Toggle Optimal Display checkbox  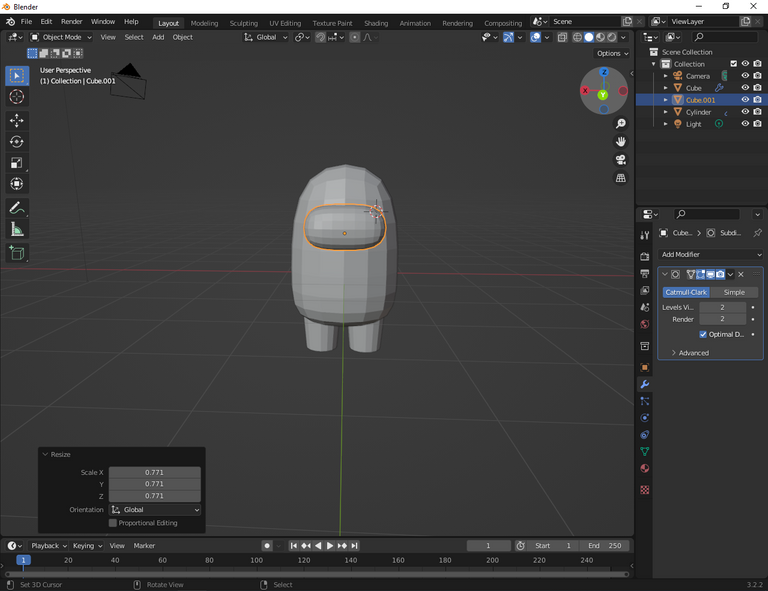tap(703, 334)
